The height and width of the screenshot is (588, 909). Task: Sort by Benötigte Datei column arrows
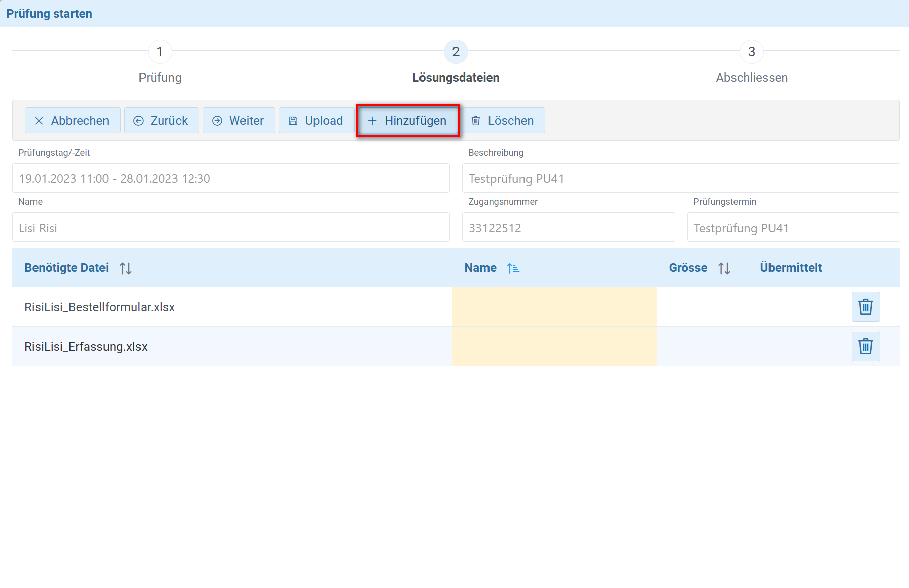(126, 268)
